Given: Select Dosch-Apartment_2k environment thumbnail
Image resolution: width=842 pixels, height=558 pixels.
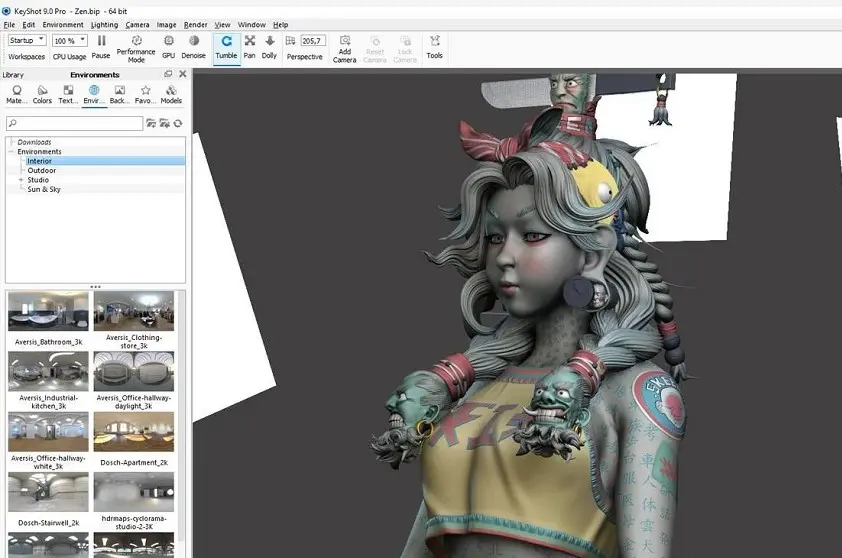Looking at the screenshot, I should click(134, 432).
